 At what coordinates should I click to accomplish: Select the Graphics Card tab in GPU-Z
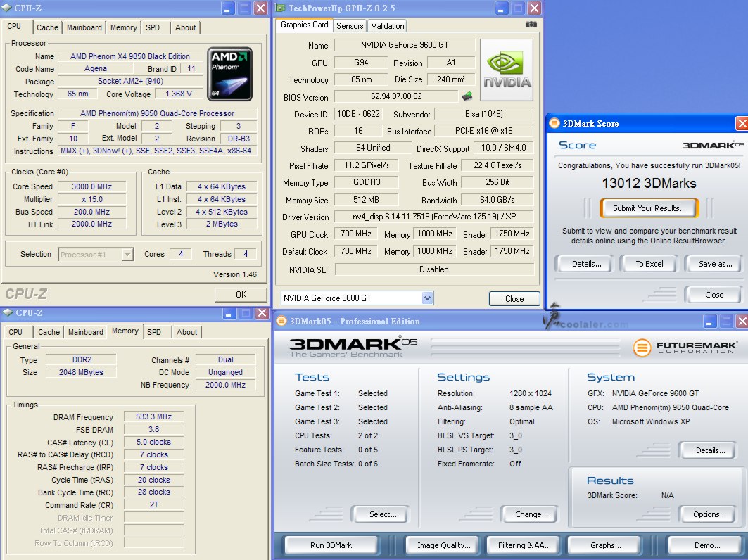point(305,25)
